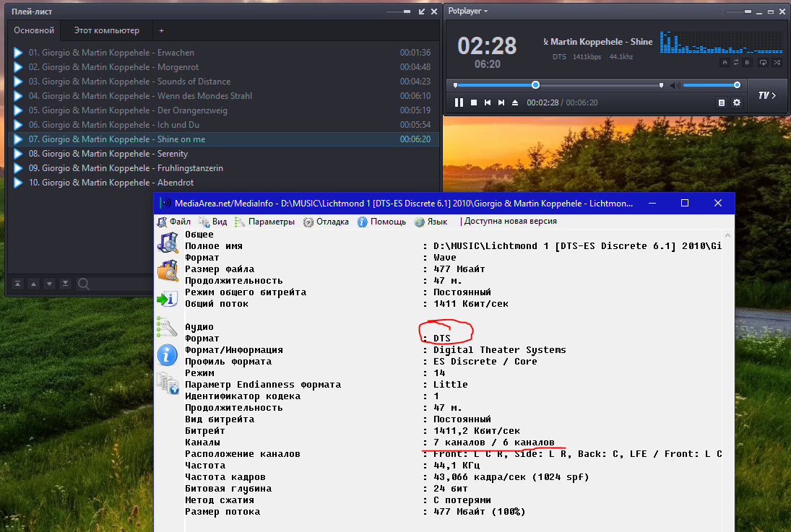Skip to next track in Potplayer

(501, 103)
